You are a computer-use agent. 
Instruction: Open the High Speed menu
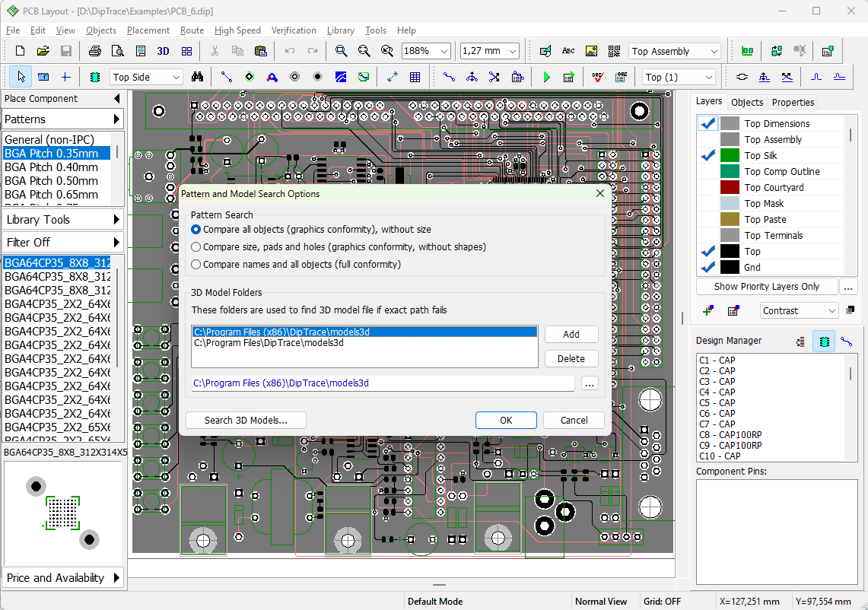(x=237, y=30)
